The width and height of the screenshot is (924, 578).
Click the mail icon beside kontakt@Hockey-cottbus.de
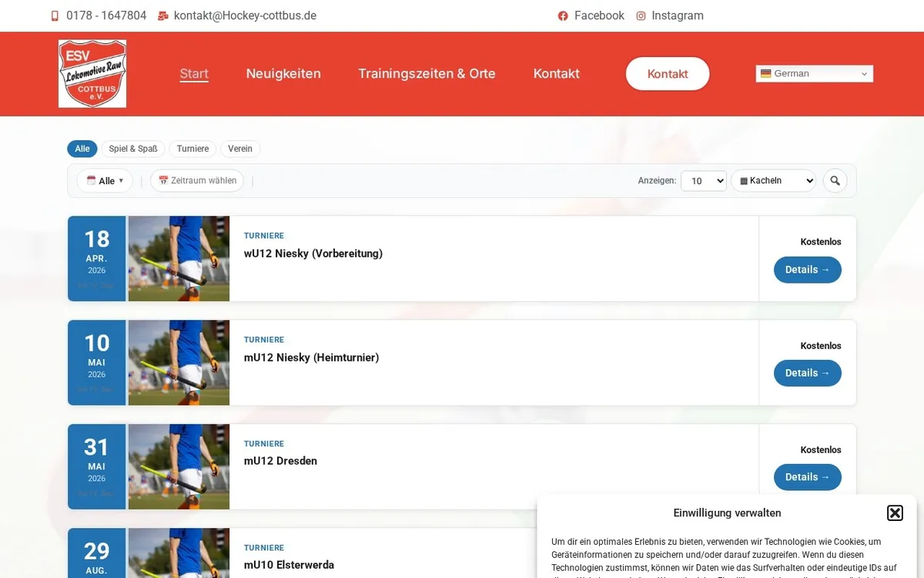[x=162, y=16]
